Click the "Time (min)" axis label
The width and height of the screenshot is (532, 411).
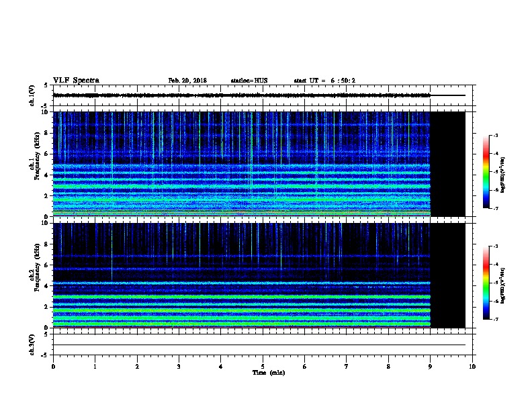click(269, 373)
